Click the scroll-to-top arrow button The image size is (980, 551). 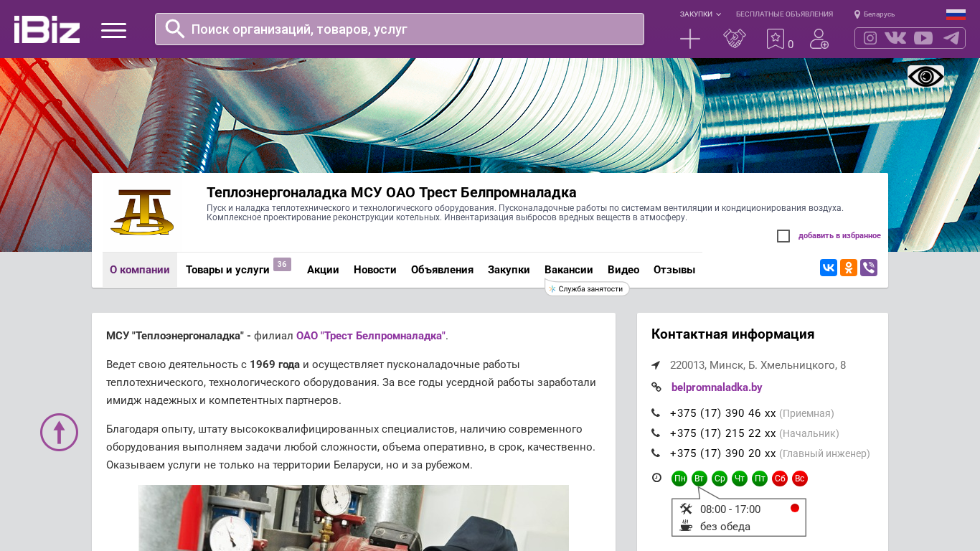pos(59,433)
